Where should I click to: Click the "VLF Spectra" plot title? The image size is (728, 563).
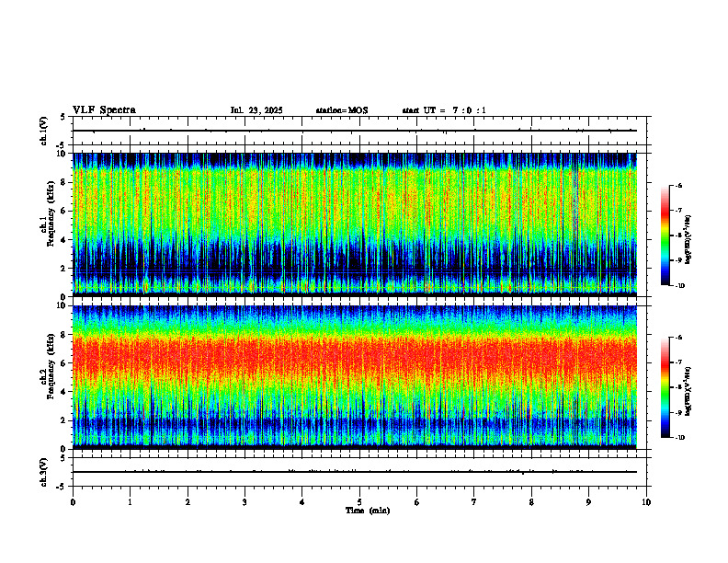[104, 110]
